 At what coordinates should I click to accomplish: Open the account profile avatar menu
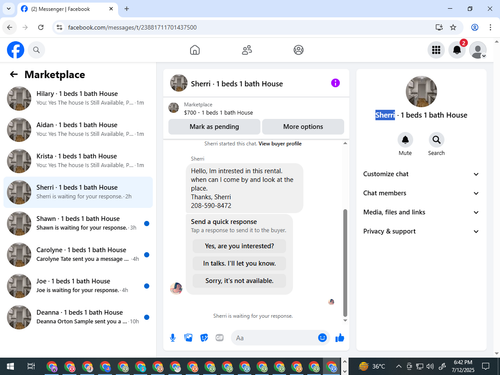coord(478,50)
